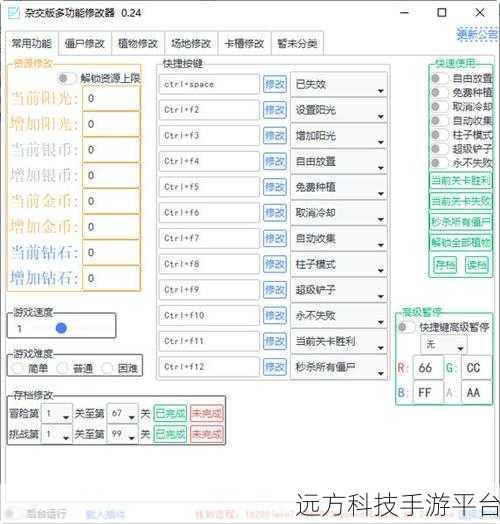Enable 柱子模式 quick toggle
Image resolution: width=500 pixels, height=524 pixels.
pos(439,135)
